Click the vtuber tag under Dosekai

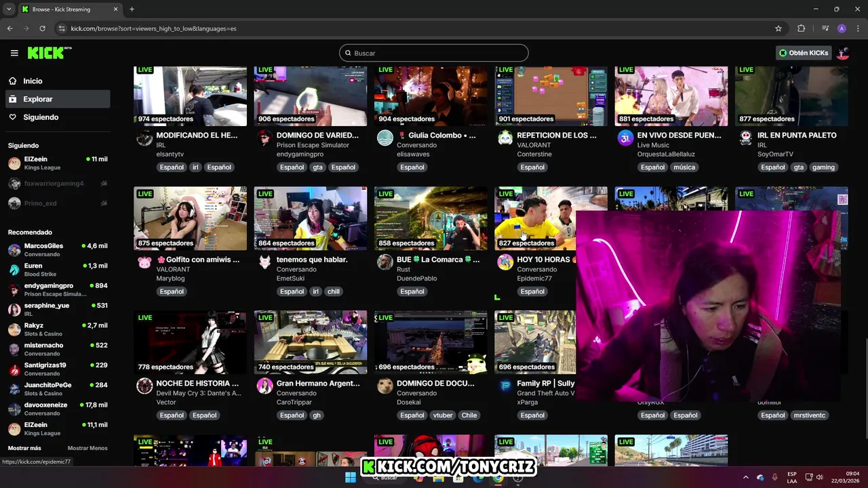point(443,415)
